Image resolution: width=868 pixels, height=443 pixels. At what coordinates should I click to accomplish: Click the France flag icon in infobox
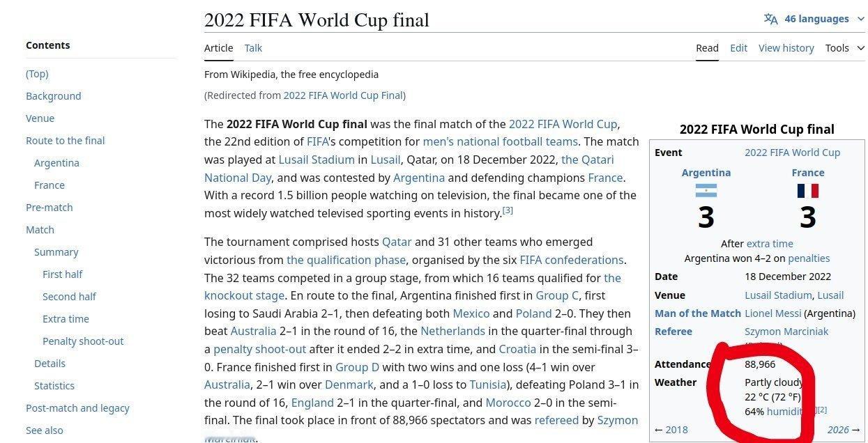point(808,191)
